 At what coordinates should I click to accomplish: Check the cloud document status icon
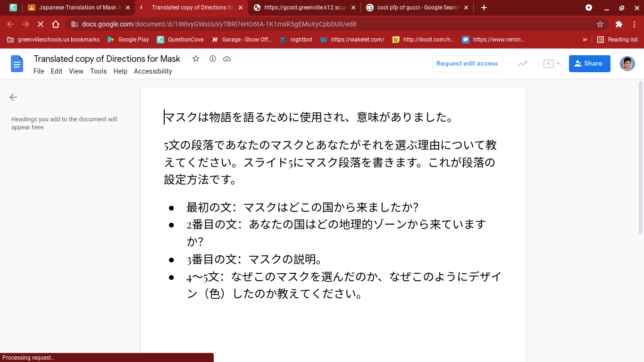click(x=227, y=59)
